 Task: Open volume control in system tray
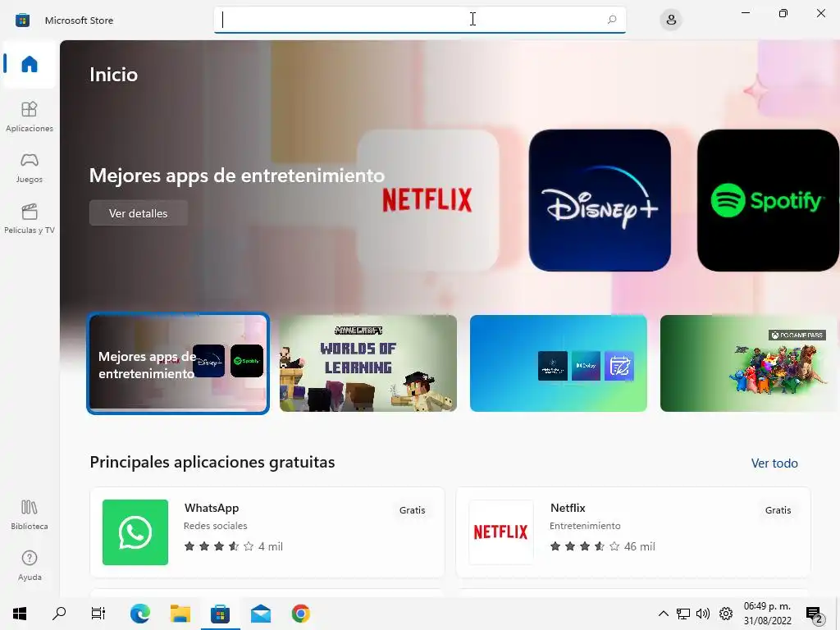[x=703, y=614]
